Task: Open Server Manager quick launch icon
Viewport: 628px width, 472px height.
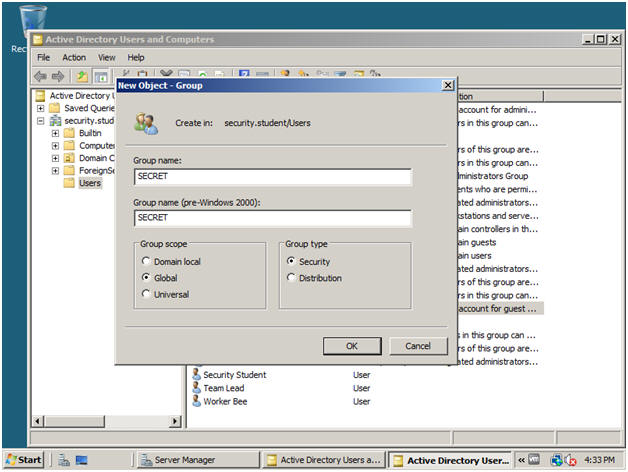Action: point(64,460)
